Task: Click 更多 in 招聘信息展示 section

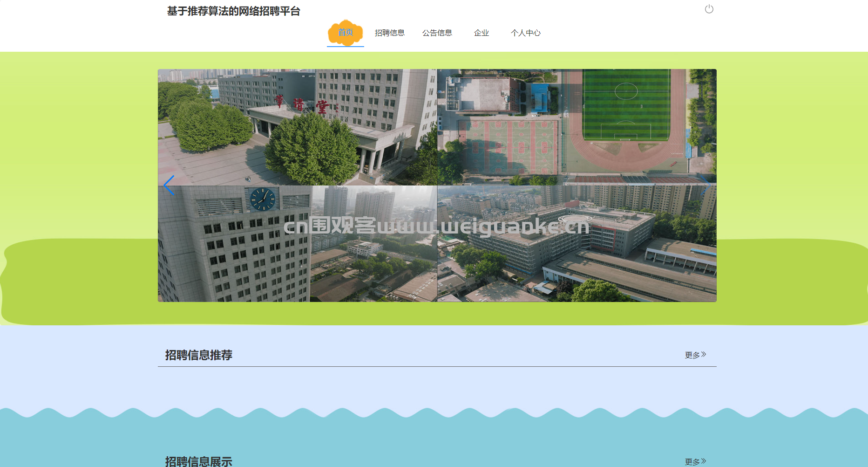Action: pos(692,461)
